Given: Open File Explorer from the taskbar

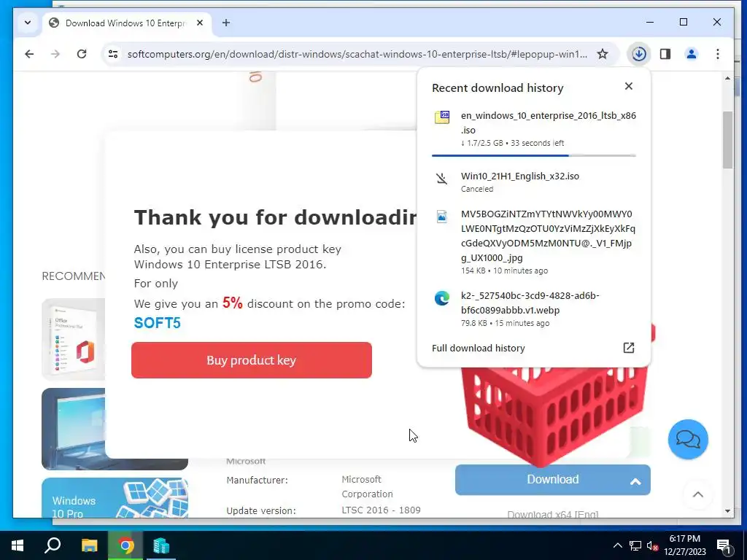Looking at the screenshot, I should 89,545.
